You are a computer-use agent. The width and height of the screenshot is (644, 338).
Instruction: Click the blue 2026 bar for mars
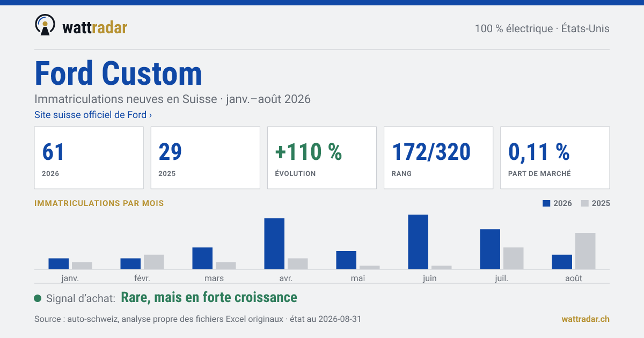pos(202,258)
